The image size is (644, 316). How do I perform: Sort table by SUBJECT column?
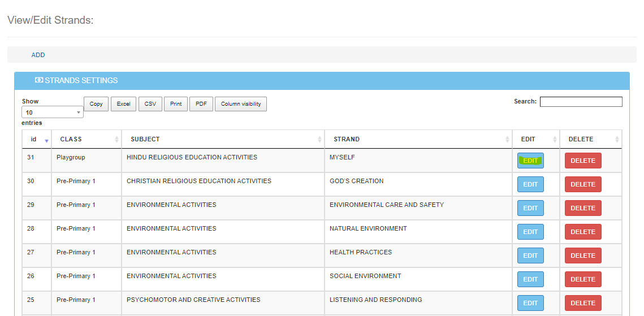pos(223,139)
